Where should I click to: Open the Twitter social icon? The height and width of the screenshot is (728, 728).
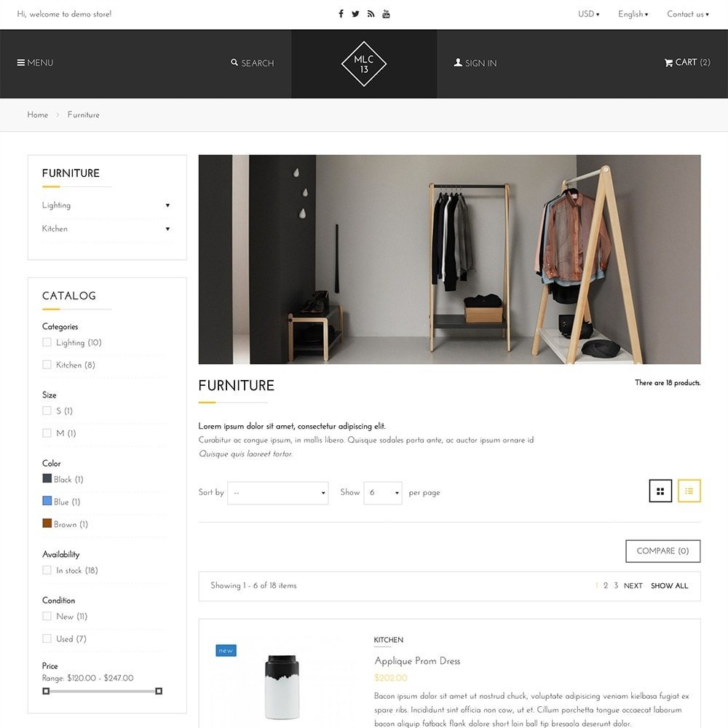click(x=355, y=14)
